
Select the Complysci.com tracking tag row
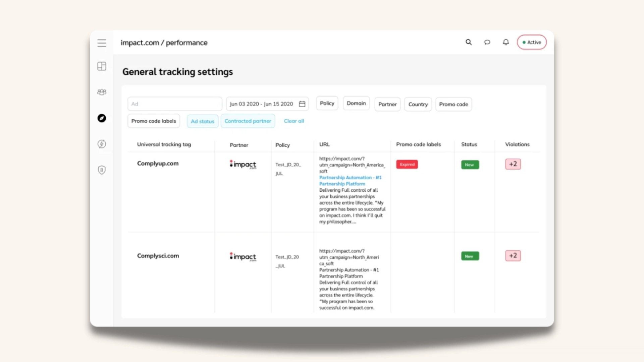click(x=158, y=256)
